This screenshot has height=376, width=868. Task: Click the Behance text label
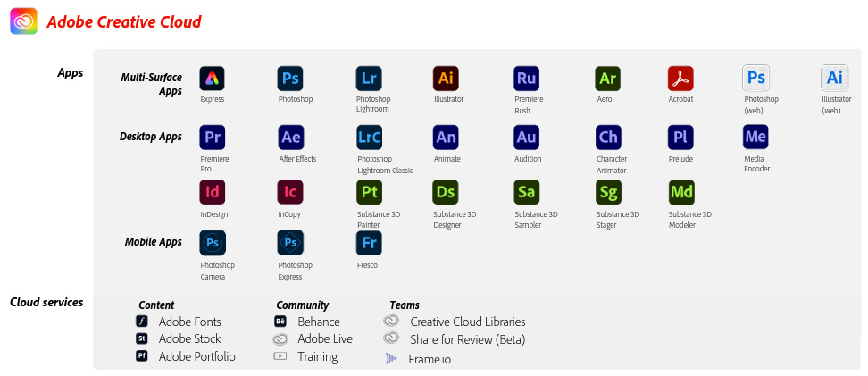319,322
